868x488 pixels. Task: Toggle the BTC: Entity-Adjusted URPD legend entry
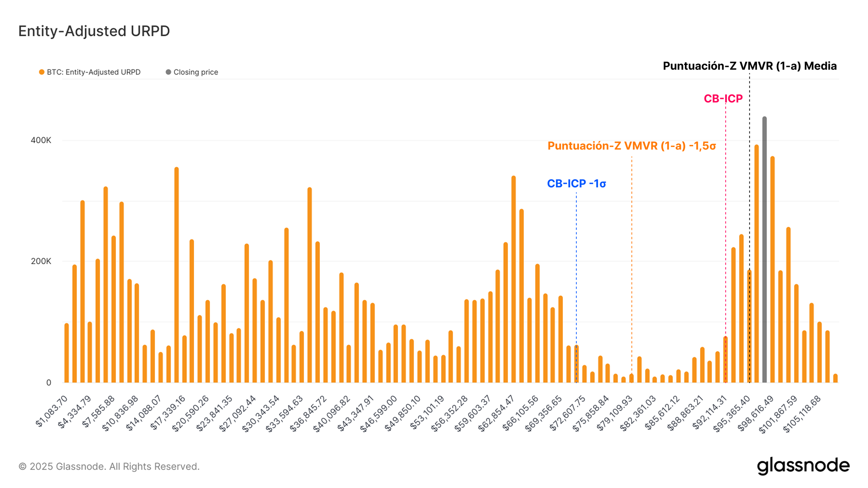pyautogui.click(x=93, y=72)
